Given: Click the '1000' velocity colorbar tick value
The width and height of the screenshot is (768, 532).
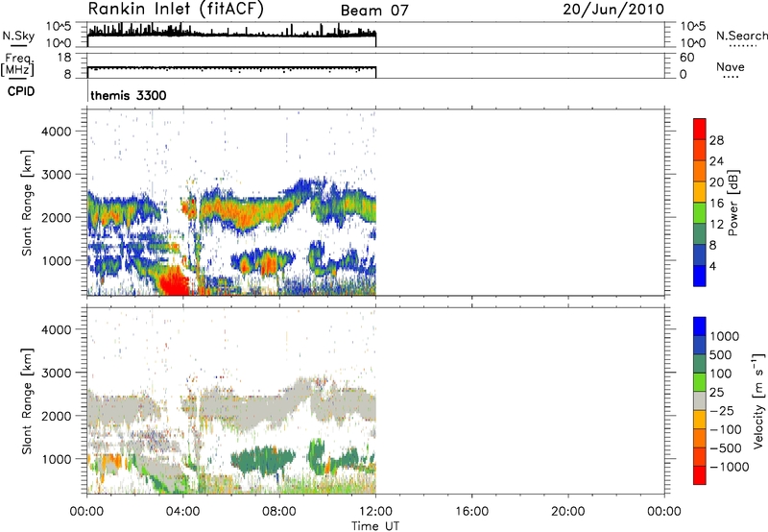Looking at the screenshot, I should (x=724, y=336).
